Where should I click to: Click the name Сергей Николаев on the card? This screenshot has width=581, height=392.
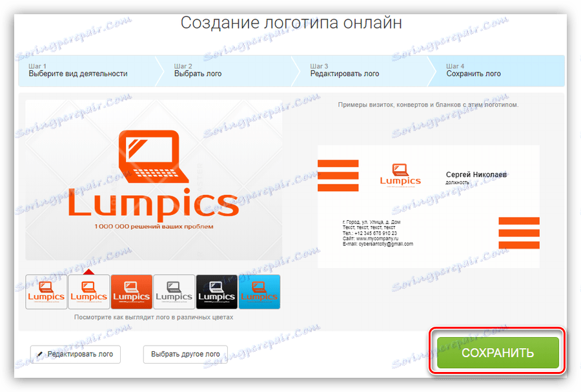(x=476, y=174)
